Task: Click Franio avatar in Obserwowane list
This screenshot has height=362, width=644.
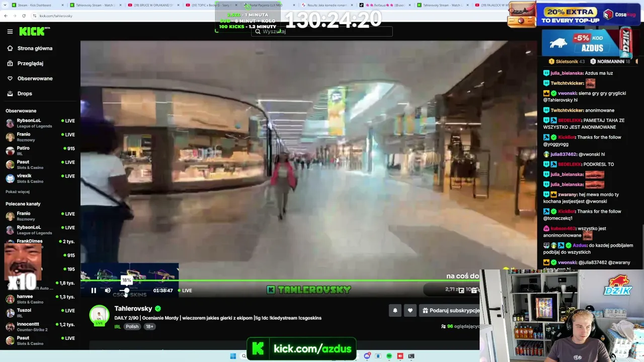Action: click(10, 137)
